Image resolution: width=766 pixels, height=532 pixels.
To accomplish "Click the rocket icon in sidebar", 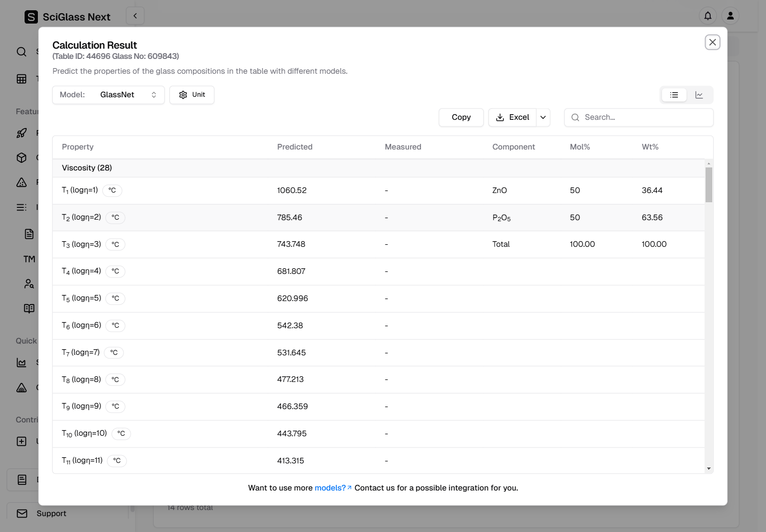I will [22, 133].
